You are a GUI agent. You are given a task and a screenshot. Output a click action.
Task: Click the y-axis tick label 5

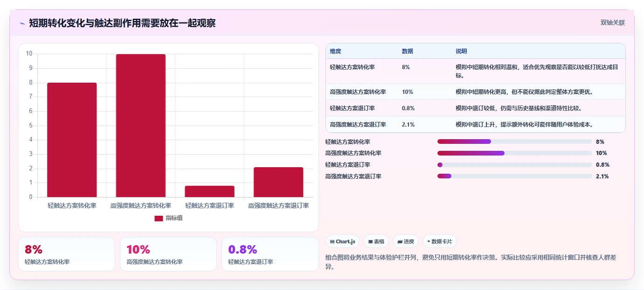point(31,125)
